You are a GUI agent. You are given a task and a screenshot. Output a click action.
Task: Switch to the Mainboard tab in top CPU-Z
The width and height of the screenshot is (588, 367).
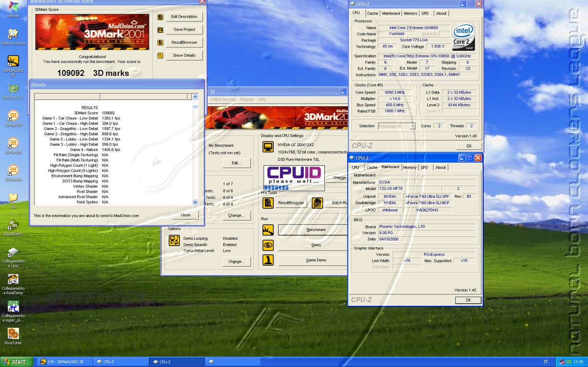coord(391,13)
